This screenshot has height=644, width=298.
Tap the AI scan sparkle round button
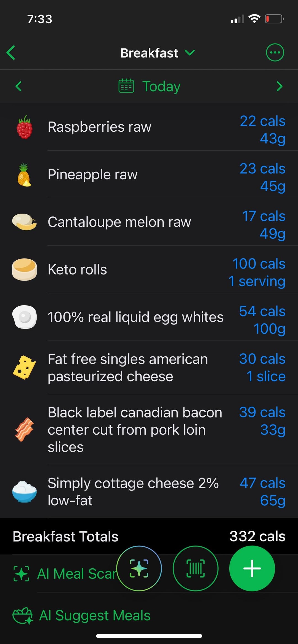click(x=139, y=568)
